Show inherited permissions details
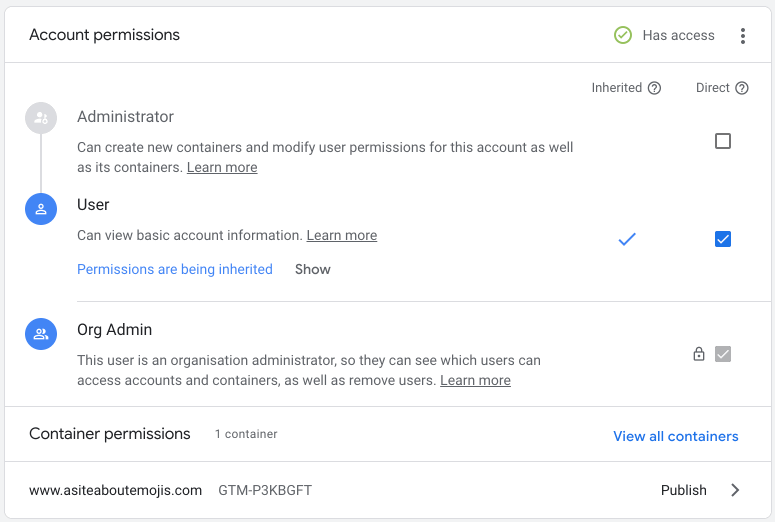This screenshot has width=775, height=522. point(312,269)
